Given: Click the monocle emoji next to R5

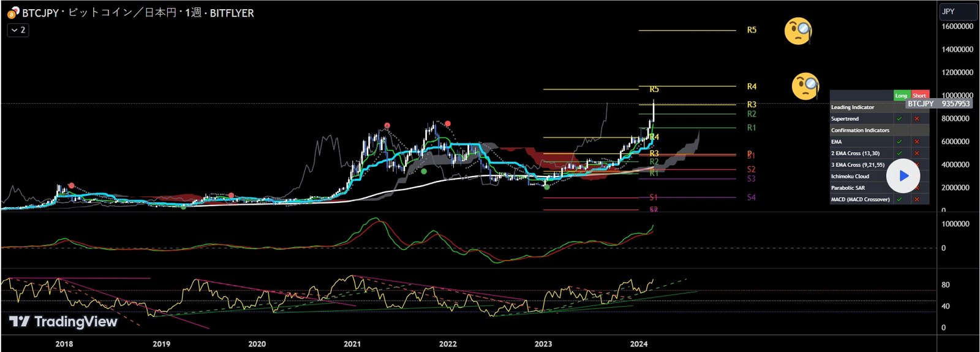Looking at the screenshot, I should (x=798, y=31).
